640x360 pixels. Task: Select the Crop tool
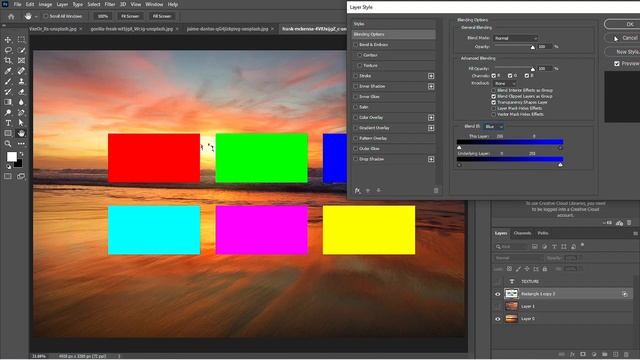[8, 60]
